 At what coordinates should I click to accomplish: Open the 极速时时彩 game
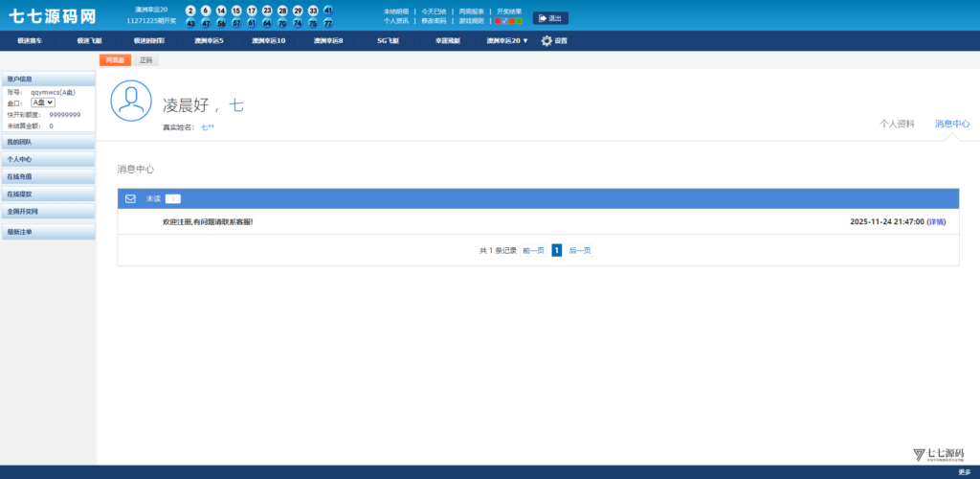tap(149, 40)
